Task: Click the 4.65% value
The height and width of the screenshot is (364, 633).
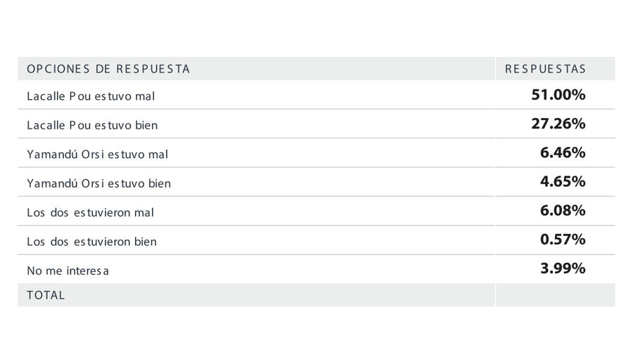Action: pyautogui.click(x=563, y=182)
